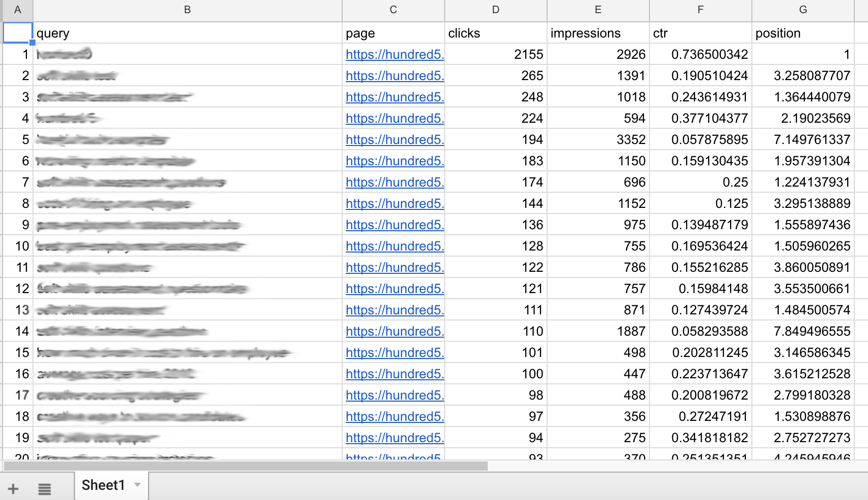Click the ctr cell '0.057875895'
Viewport: 868px width, 500px height.
point(701,139)
